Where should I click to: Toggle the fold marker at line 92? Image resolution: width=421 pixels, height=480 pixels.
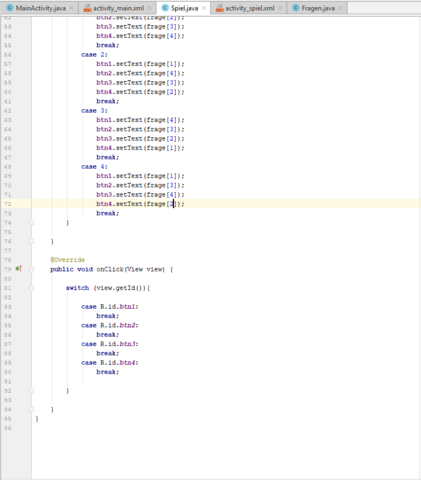[x=31, y=390]
